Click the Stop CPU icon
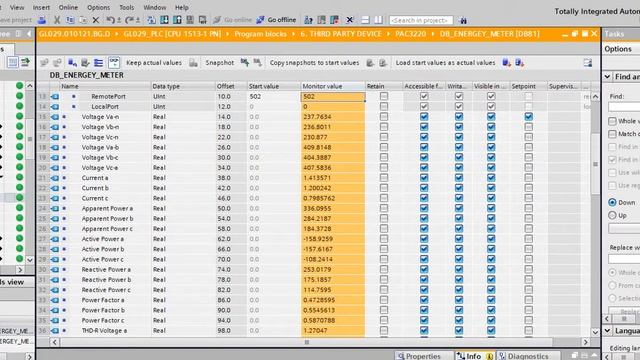Viewport: 640px width, 360px height. (334, 20)
